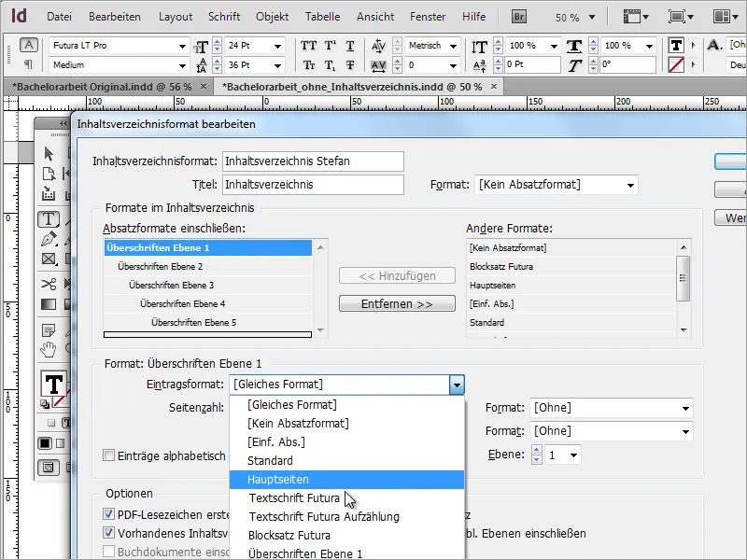Click the Superscript icon
The height and width of the screenshot is (560, 747).
[331, 46]
